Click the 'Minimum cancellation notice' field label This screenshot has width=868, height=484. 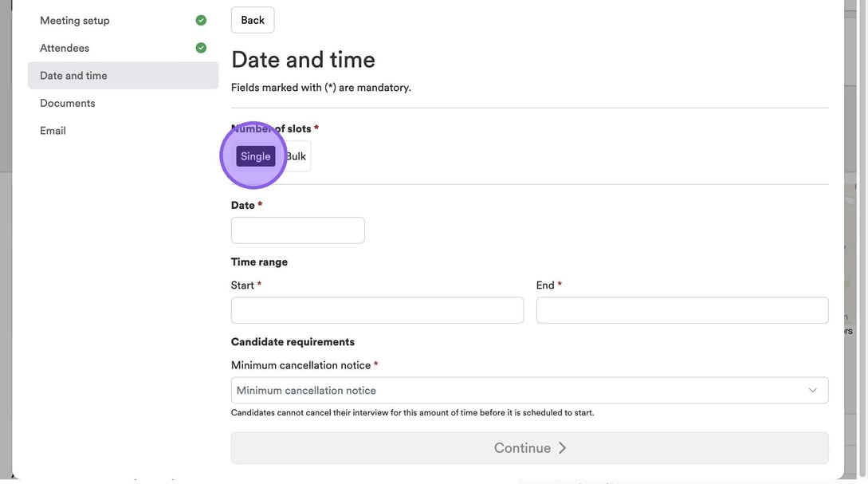[x=300, y=365]
